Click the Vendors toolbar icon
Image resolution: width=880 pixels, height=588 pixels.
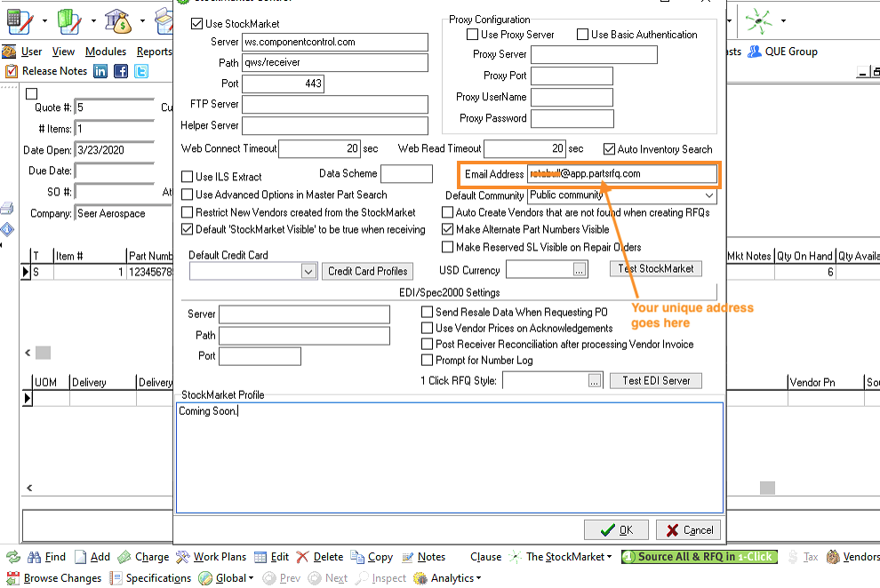point(834,557)
